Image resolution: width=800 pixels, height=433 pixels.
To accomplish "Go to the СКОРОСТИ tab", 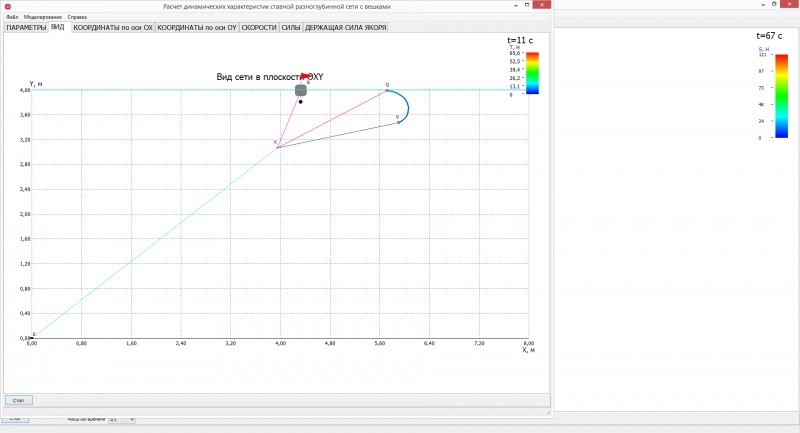I will pos(259,28).
